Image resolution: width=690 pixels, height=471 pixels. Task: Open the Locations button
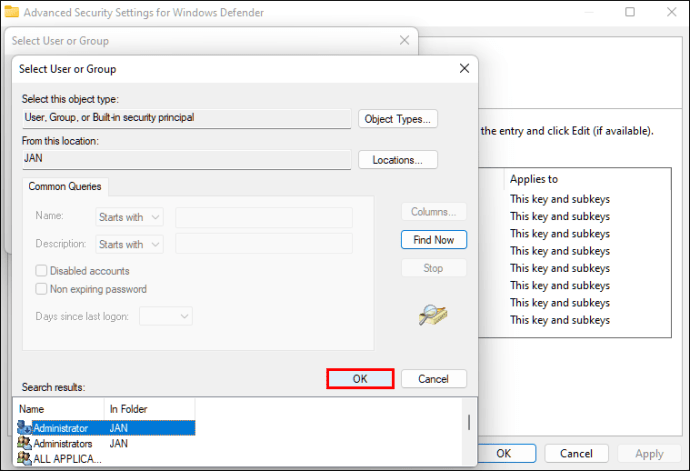398,160
